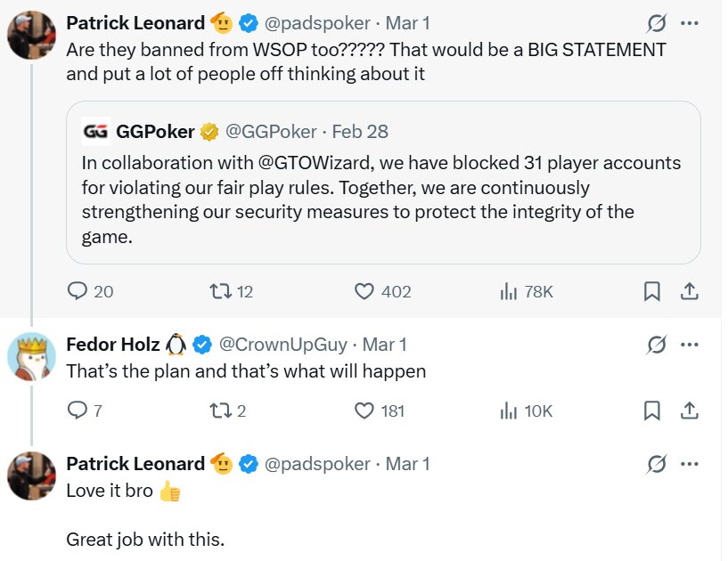The height and width of the screenshot is (561, 728).
Task: Open Grok icon on first tweet
Action: coord(657,22)
